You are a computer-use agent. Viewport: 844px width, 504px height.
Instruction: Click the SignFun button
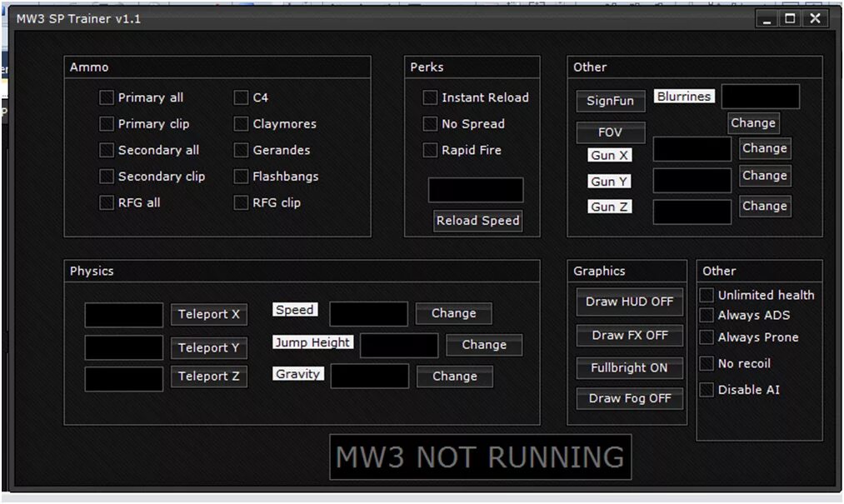tap(611, 101)
